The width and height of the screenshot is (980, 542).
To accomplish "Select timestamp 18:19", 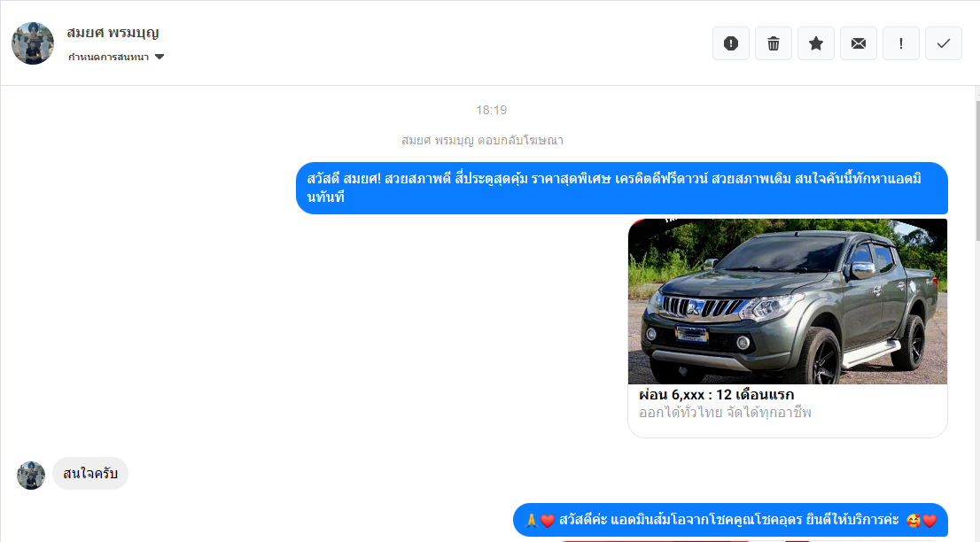I will (x=491, y=110).
